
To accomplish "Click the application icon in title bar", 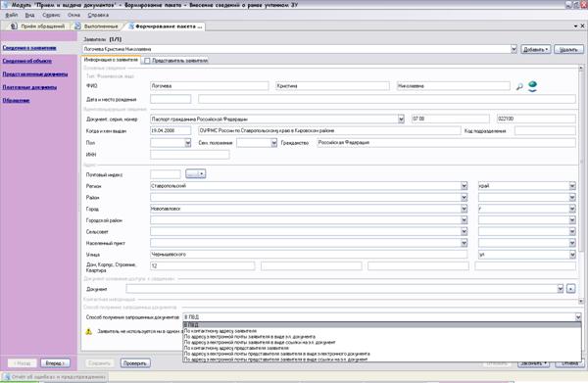I will point(5,5).
